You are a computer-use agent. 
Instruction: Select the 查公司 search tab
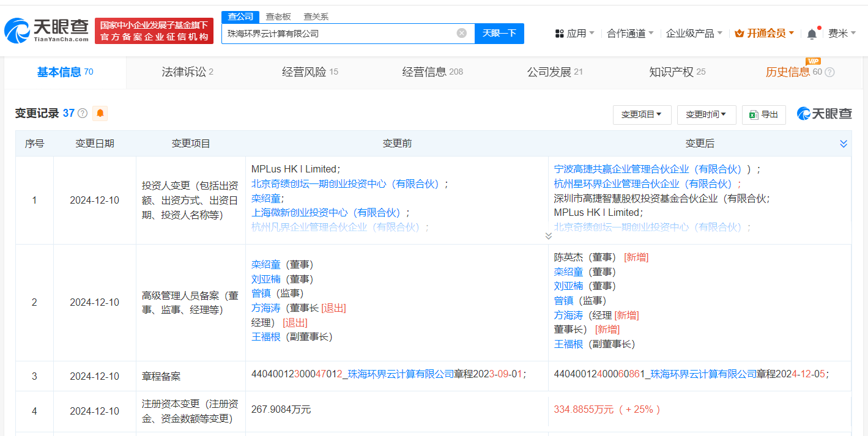(x=240, y=17)
